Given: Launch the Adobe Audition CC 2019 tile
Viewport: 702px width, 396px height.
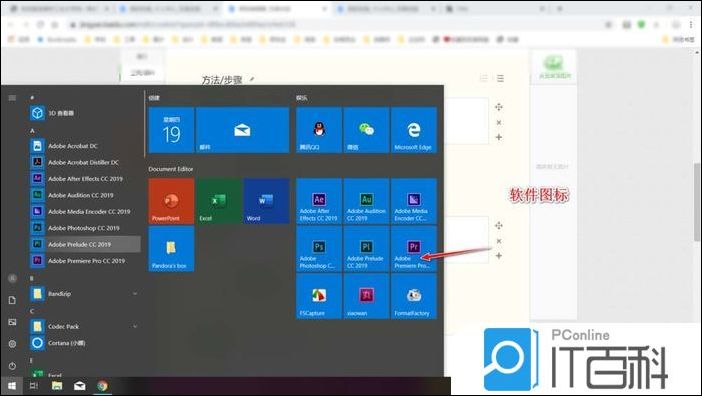Looking at the screenshot, I should [366, 201].
